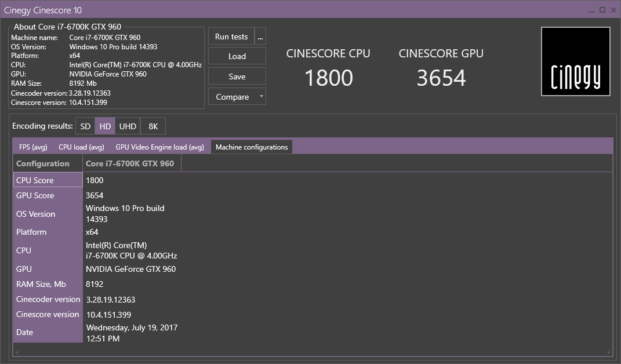Open the ellipsis options beside Run tests

(260, 37)
